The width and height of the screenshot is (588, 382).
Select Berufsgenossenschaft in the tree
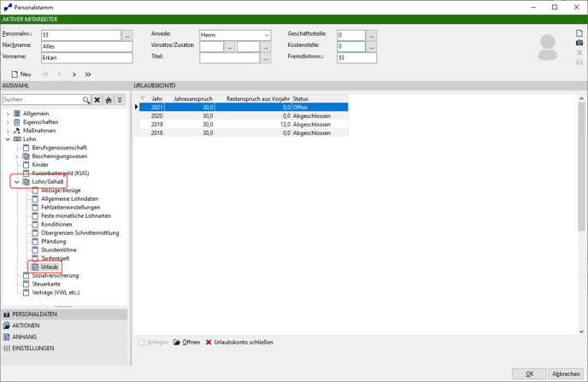59,148
